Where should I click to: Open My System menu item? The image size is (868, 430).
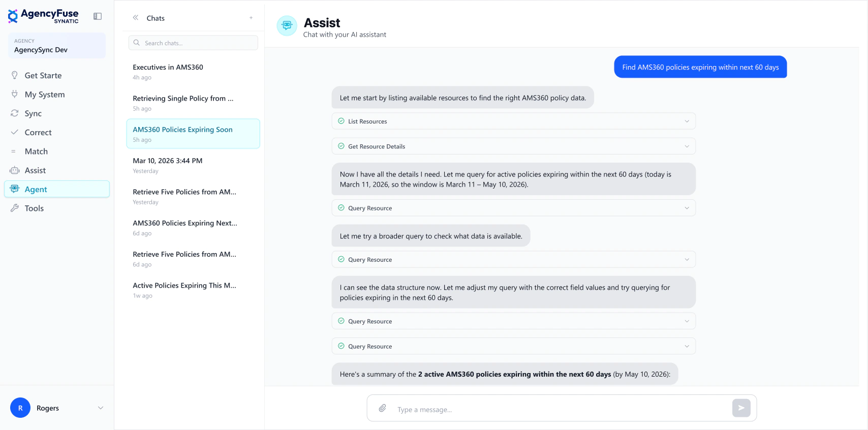pos(57,94)
